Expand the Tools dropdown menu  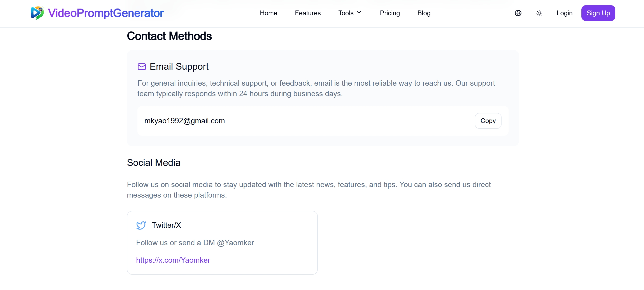(350, 13)
